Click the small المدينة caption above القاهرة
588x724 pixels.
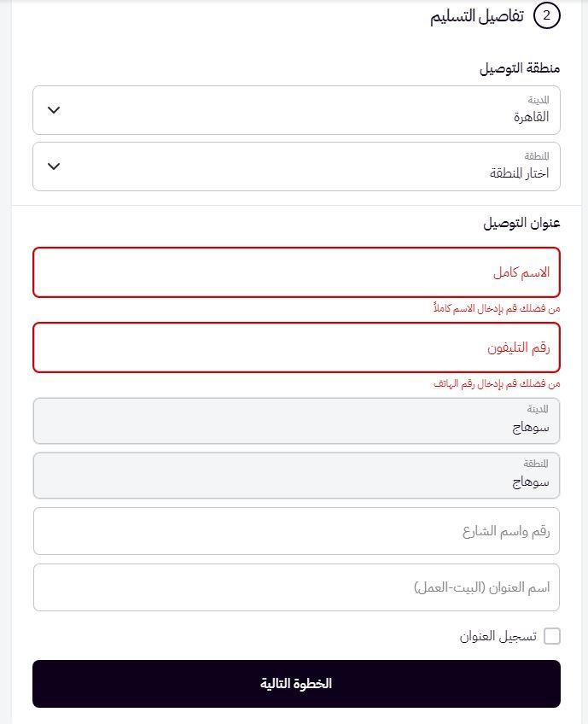pos(539,99)
